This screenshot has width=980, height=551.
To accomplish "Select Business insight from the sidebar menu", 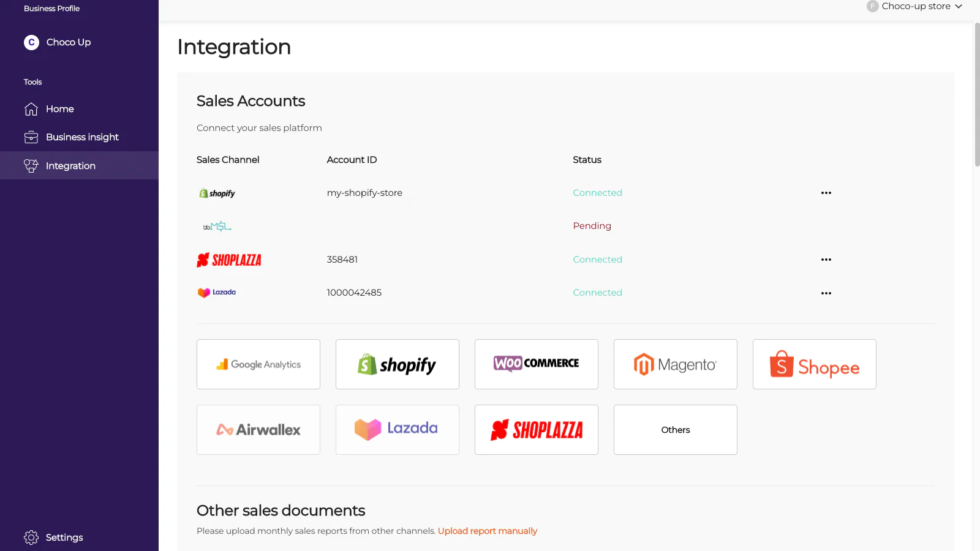I will 82,137.
